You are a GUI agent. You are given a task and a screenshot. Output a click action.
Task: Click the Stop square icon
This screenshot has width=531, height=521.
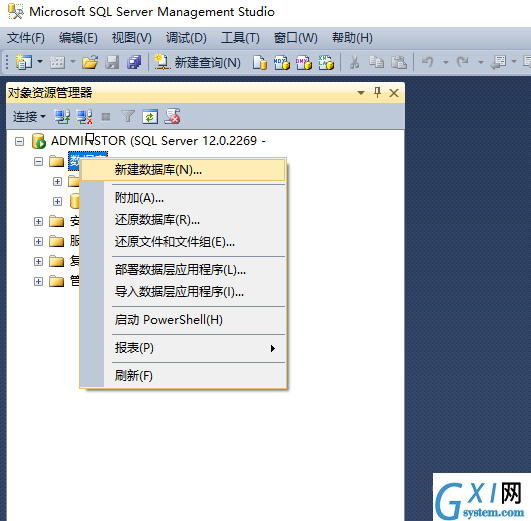106,117
